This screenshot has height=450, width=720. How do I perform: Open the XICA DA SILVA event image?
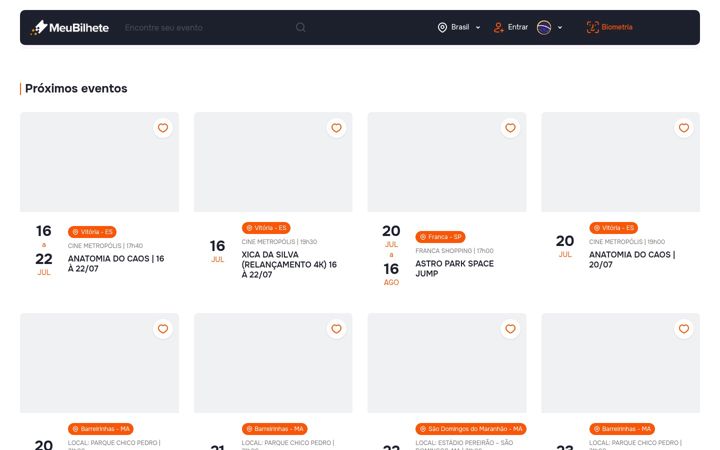tap(273, 162)
